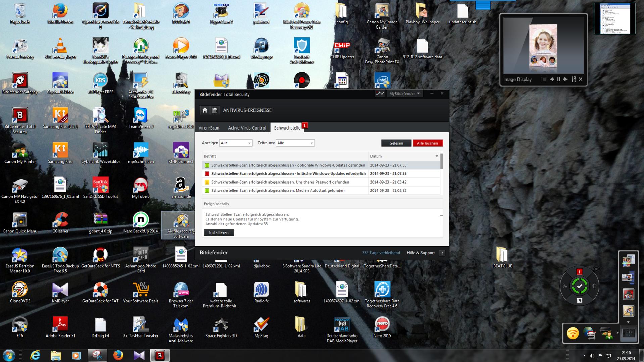This screenshot has width=644, height=362.
Task: Select the optionale Windows-Updates gefunden event
Action: click(321, 165)
